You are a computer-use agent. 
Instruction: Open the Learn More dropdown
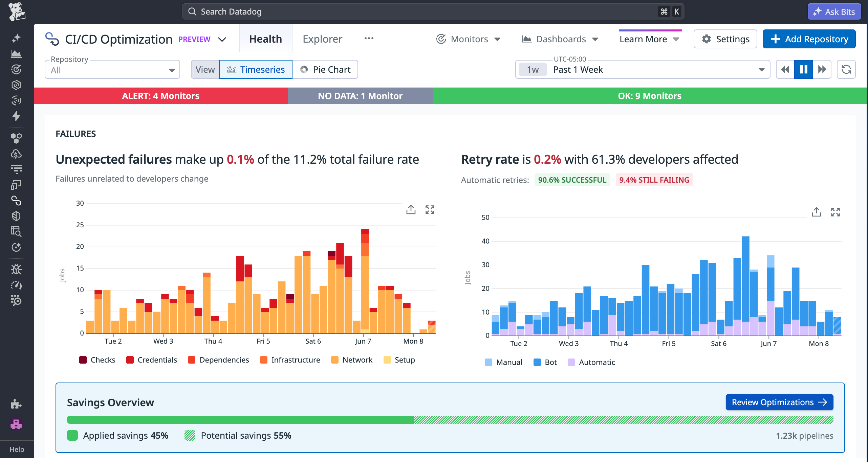coord(649,39)
